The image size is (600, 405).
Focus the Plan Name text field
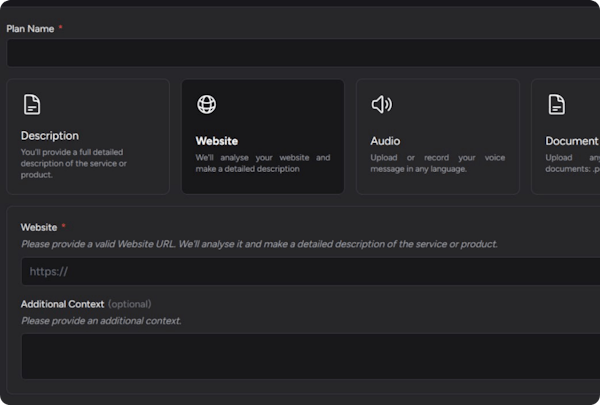(x=300, y=53)
